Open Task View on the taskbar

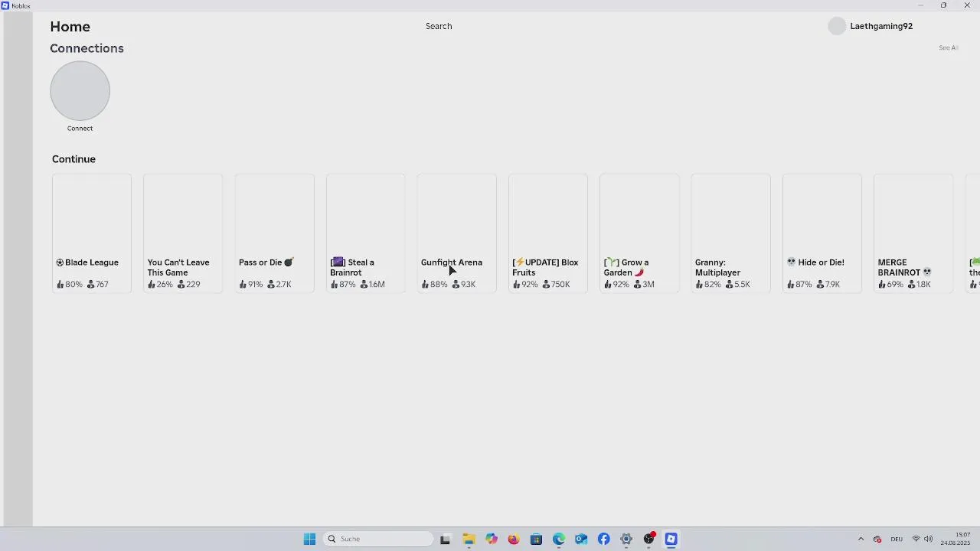445,539
